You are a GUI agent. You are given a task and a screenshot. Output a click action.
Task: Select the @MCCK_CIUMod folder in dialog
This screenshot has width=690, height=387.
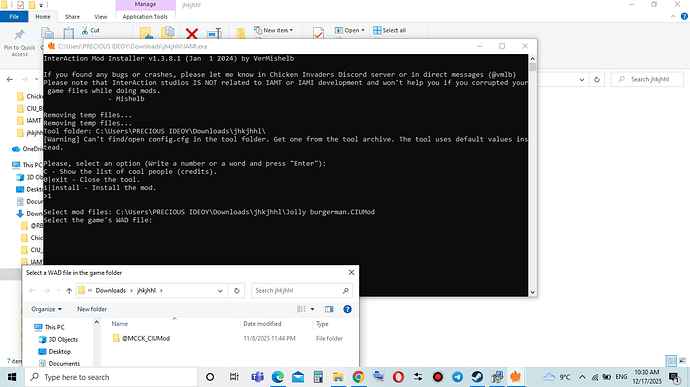click(x=145, y=338)
